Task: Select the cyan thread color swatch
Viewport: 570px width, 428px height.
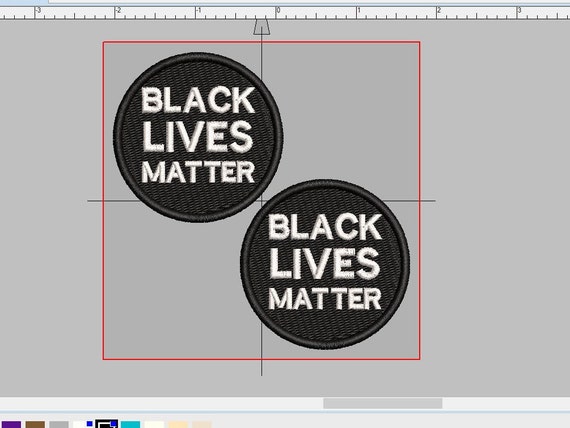Action: (x=130, y=425)
